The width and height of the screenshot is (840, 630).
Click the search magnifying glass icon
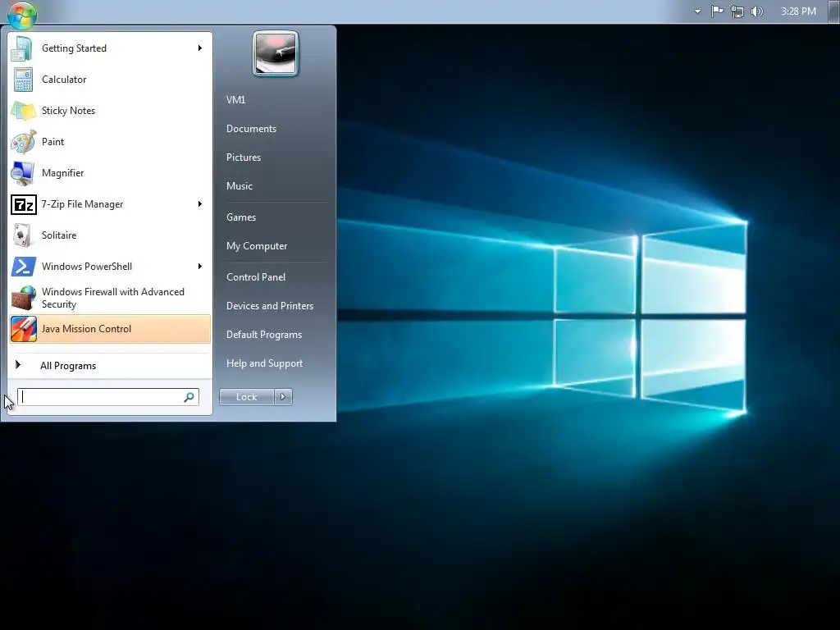(x=189, y=397)
